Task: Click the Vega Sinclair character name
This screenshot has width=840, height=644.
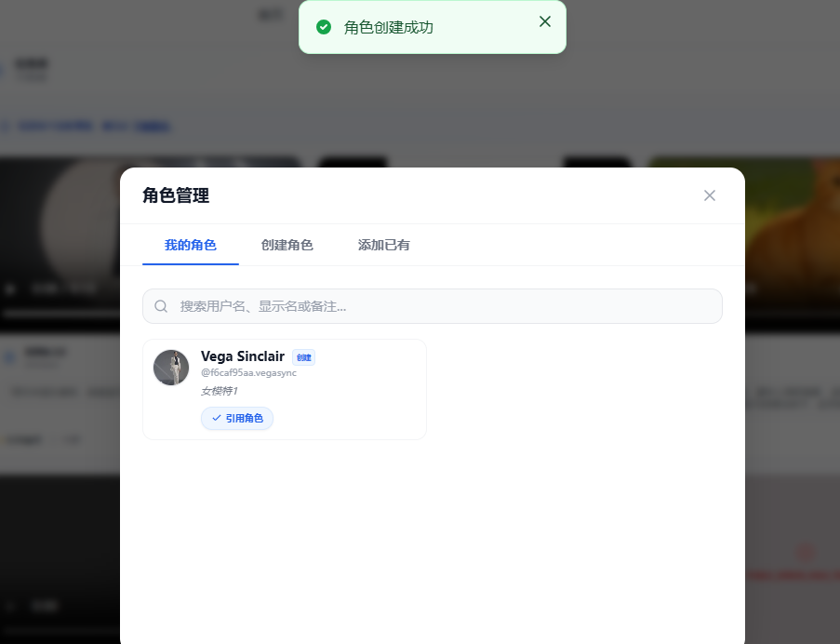Action: (x=243, y=356)
